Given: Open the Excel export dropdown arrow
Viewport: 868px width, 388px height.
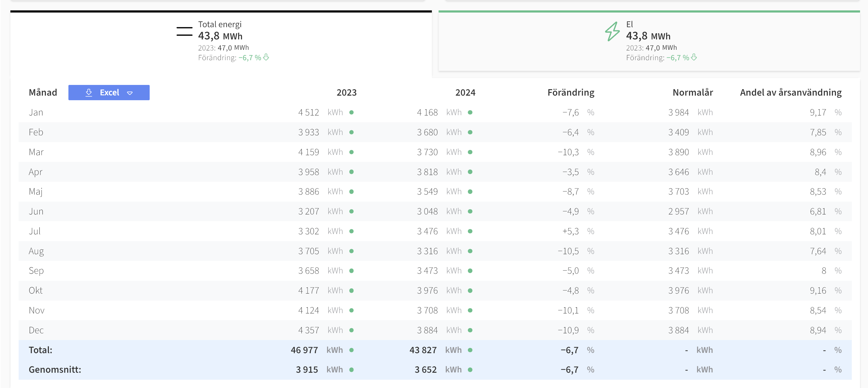Looking at the screenshot, I should tap(130, 93).
